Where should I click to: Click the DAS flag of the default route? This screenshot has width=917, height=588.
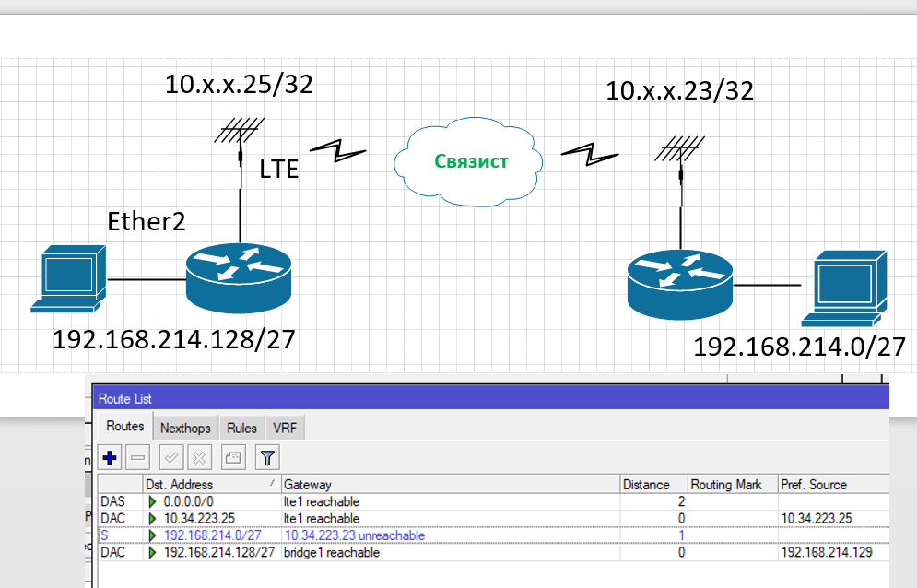click(112, 501)
